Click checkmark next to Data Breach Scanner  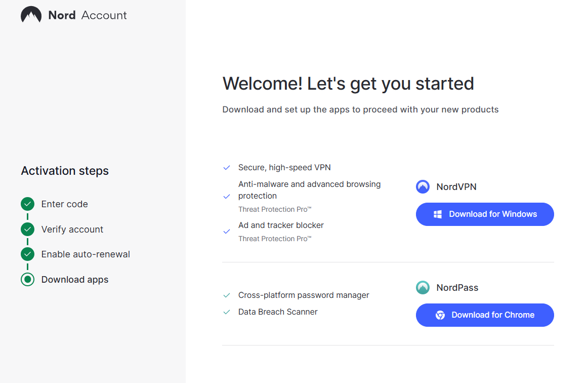coord(227,312)
